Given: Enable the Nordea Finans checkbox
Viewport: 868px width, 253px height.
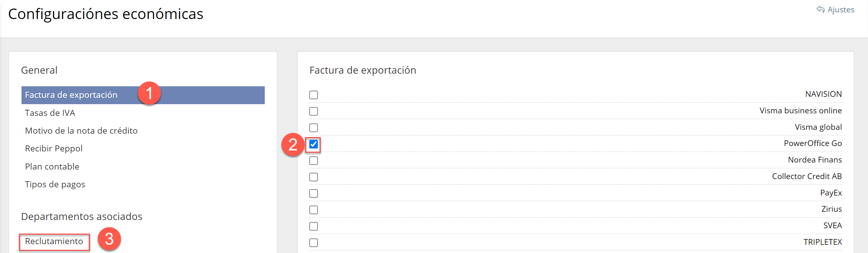Looking at the screenshot, I should [313, 161].
